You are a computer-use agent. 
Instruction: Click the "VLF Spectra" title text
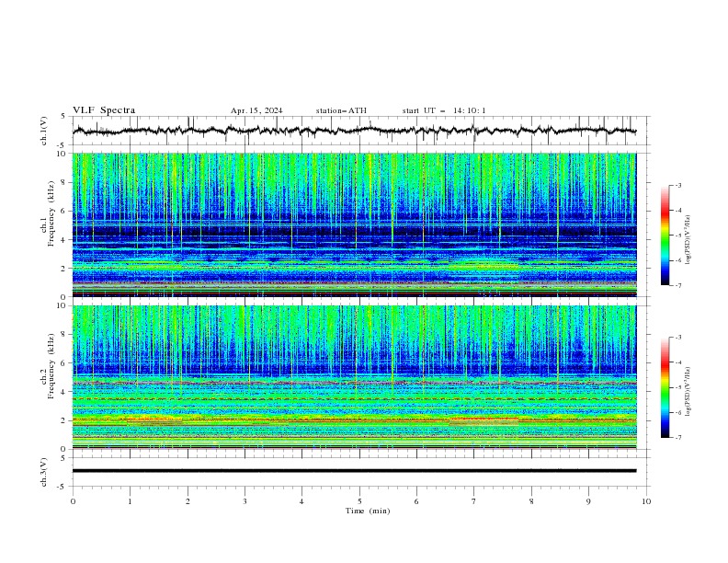tap(104, 110)
